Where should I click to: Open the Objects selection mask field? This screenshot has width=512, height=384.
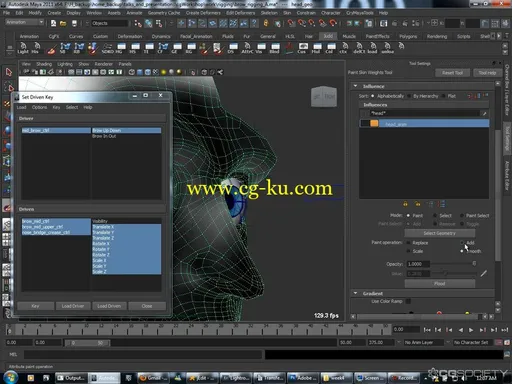click(x=109, y=23)
